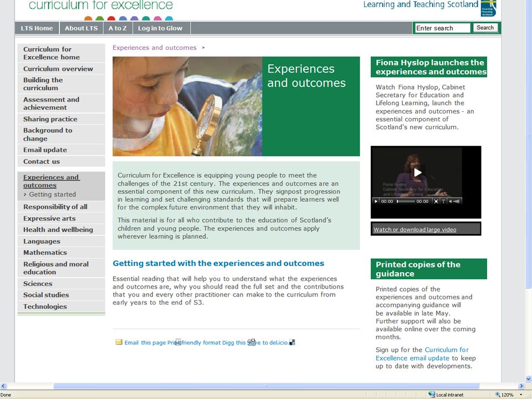Click the Email this page envelope icon

coord(119,342)
